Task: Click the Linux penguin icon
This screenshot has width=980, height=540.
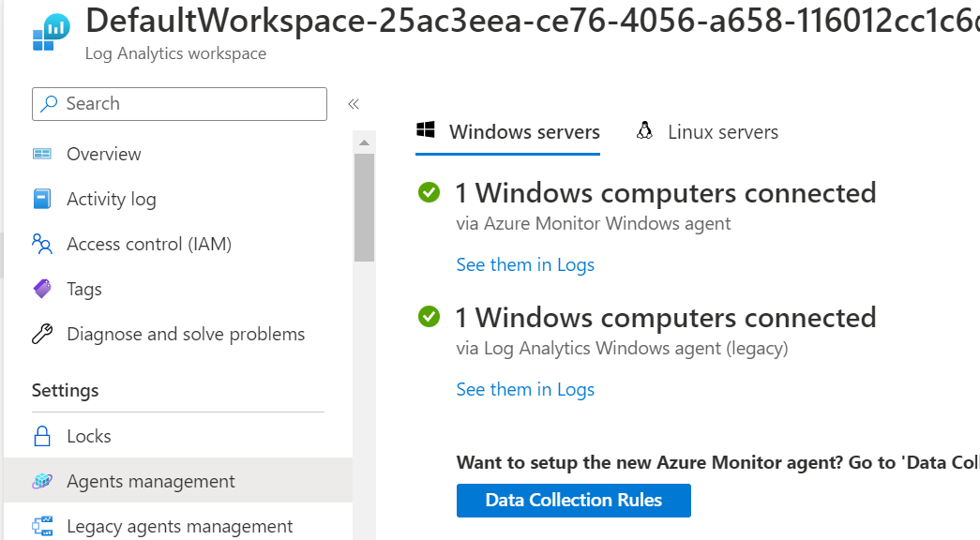Action: [644, 130]
